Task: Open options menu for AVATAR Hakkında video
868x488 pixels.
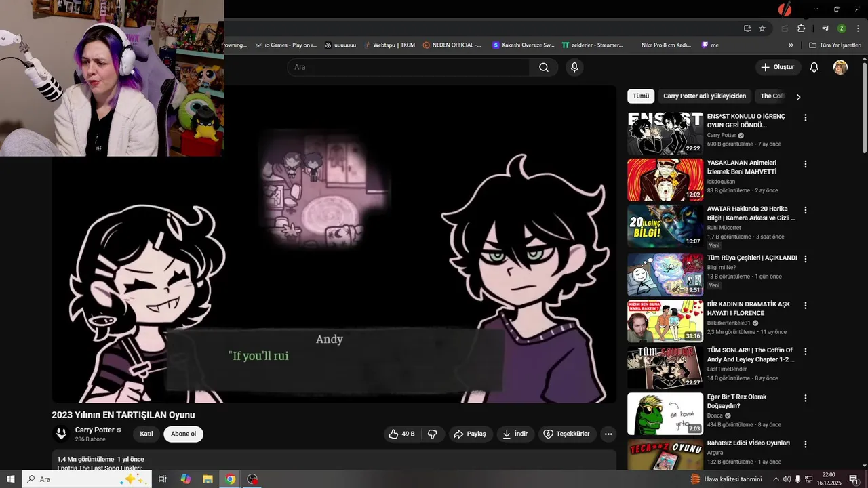Action: (x=806, y=210)
